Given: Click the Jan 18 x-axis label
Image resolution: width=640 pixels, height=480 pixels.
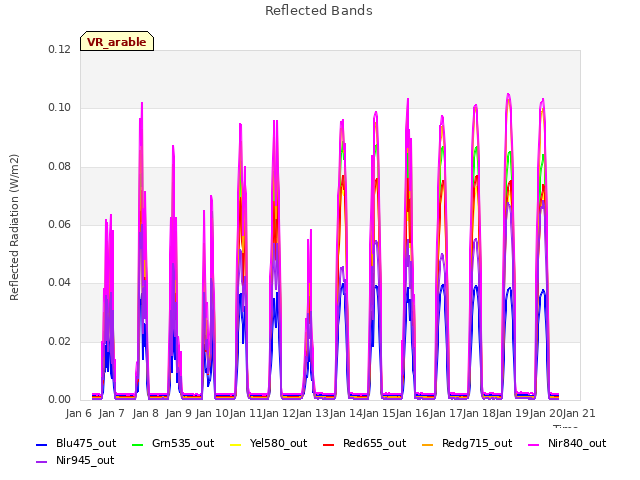Looking at the screenshot, I should (479, 413).
